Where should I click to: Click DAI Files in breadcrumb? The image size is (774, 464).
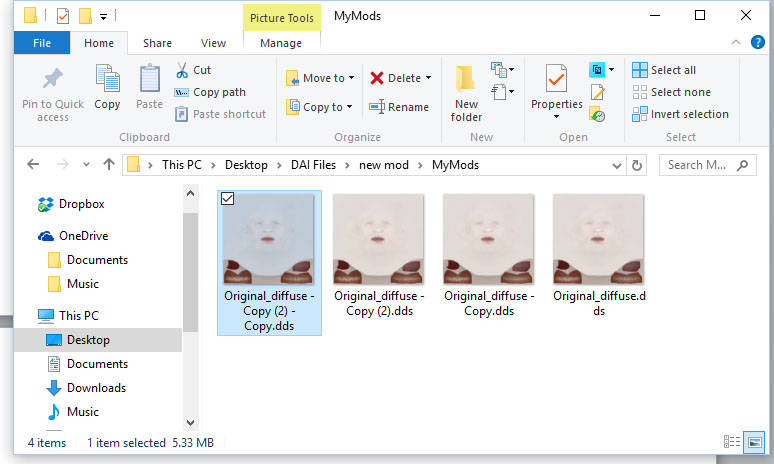[x=313, y=165]
